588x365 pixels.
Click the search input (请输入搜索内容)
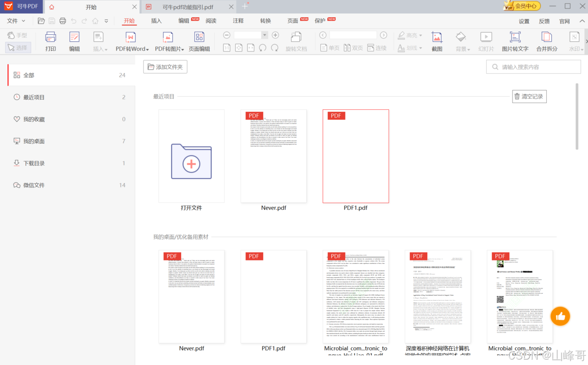(533, 67)
